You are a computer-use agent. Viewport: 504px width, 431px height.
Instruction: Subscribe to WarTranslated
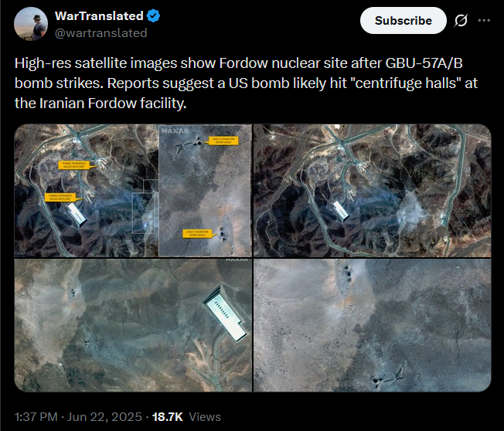tap(404, 21)
